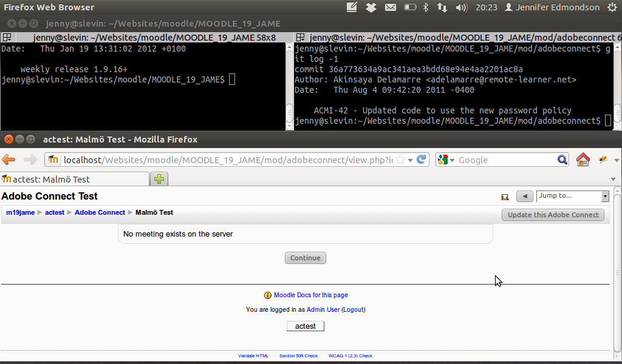
Task: Click the Google search input field
Action: point(507,160)
